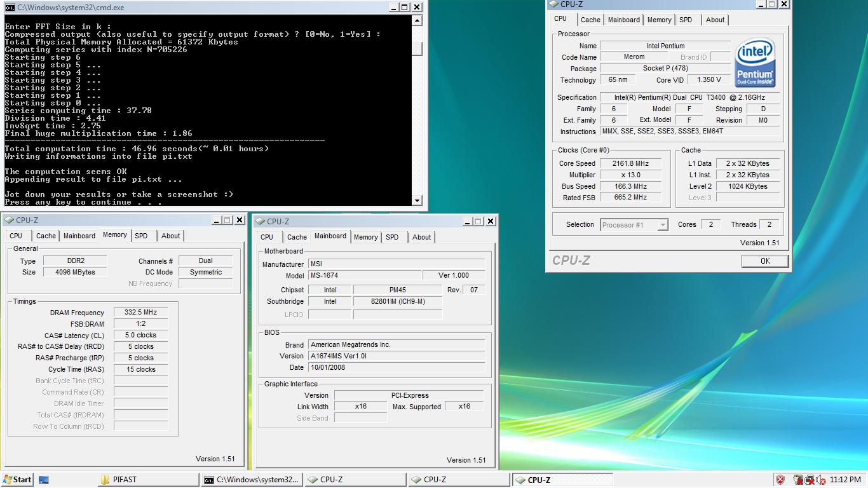Click the Intel Pentium Dual-Core logo

[x=755, y=64]
